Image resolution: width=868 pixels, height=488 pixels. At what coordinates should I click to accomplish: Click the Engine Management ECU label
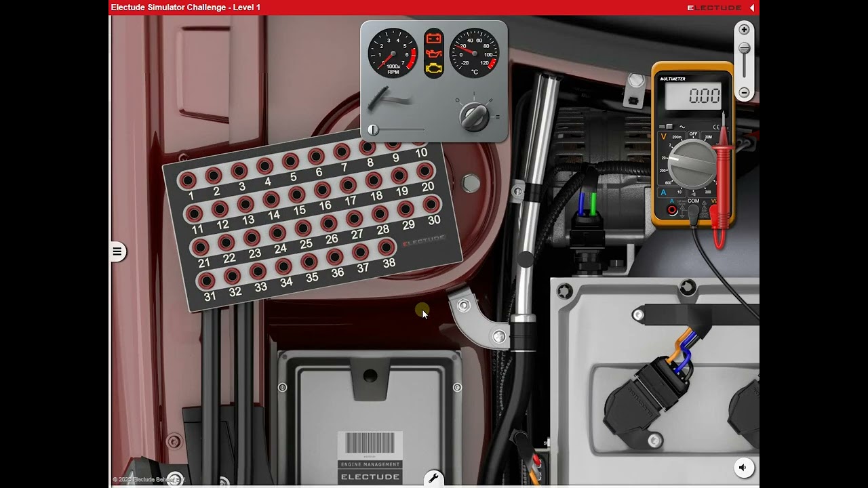coord(370,457)
